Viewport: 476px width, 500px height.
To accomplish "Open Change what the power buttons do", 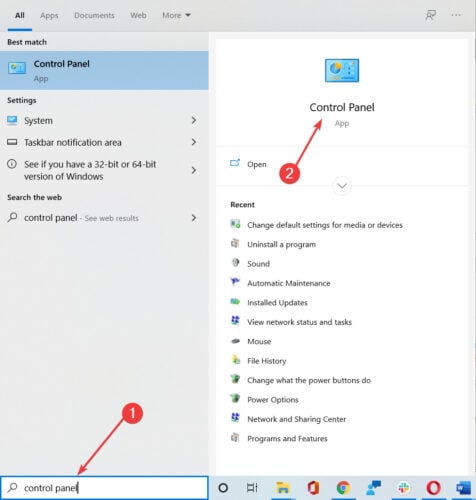I will [x=309, y=380].
